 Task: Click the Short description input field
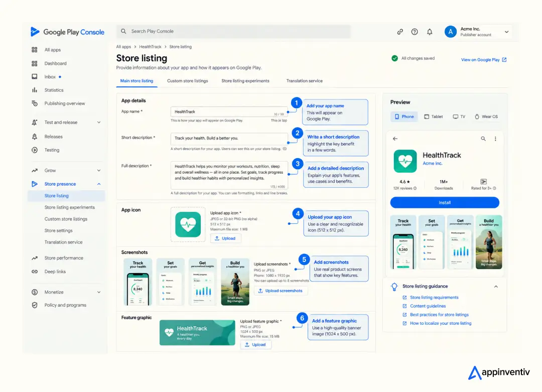pyautogui.click(x=229, y=138)
